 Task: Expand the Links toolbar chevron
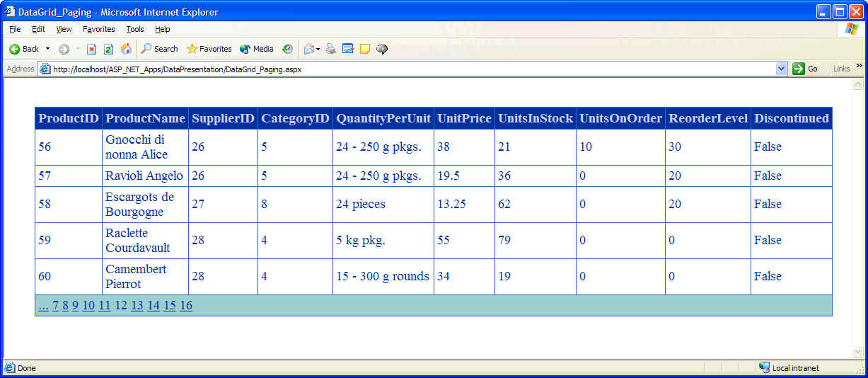tap(860, 67)
